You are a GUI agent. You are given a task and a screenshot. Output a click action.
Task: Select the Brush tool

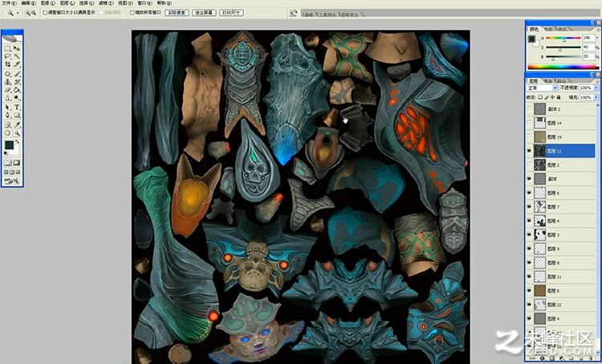coord(17,74)
